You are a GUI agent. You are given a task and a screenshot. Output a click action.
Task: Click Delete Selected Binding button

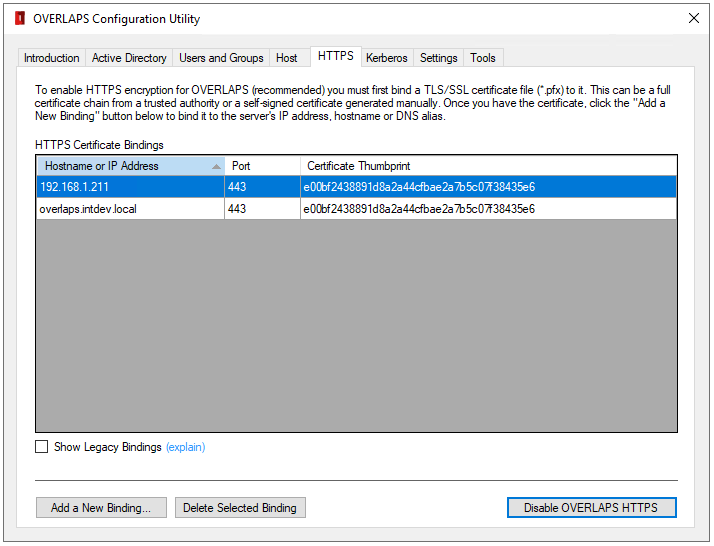coord(240,507)
